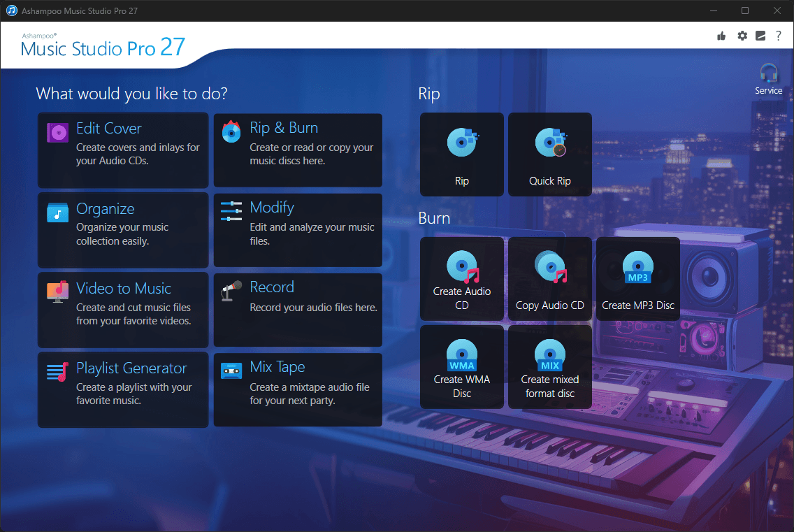Open the Modify heading
The height and width of the screenshot is (532, 794).
[x=272, y=207]
